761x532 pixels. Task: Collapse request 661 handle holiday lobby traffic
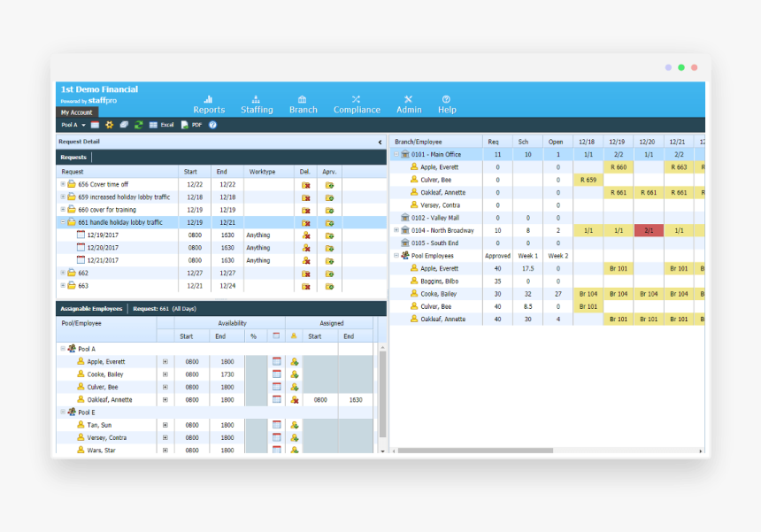pos(63,223)
